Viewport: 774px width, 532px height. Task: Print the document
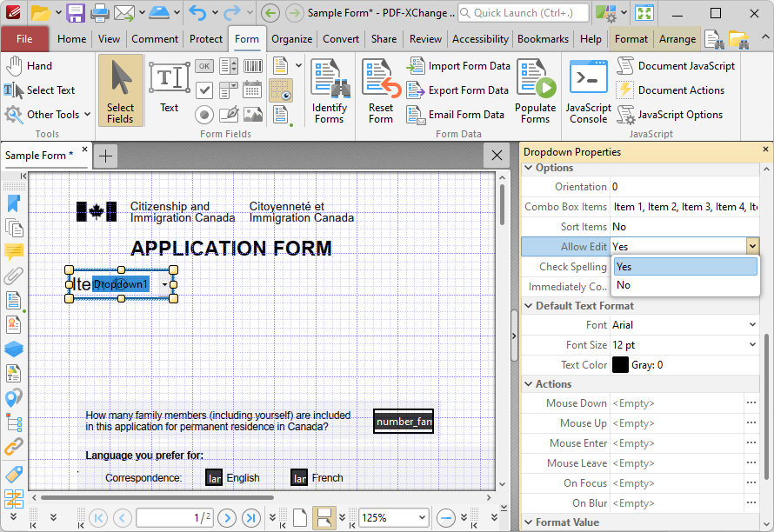[x=99, y=13]
